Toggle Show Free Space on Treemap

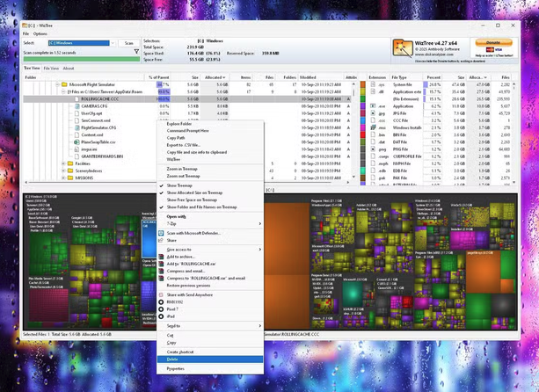pyautogui.click(x=210, y=200)
